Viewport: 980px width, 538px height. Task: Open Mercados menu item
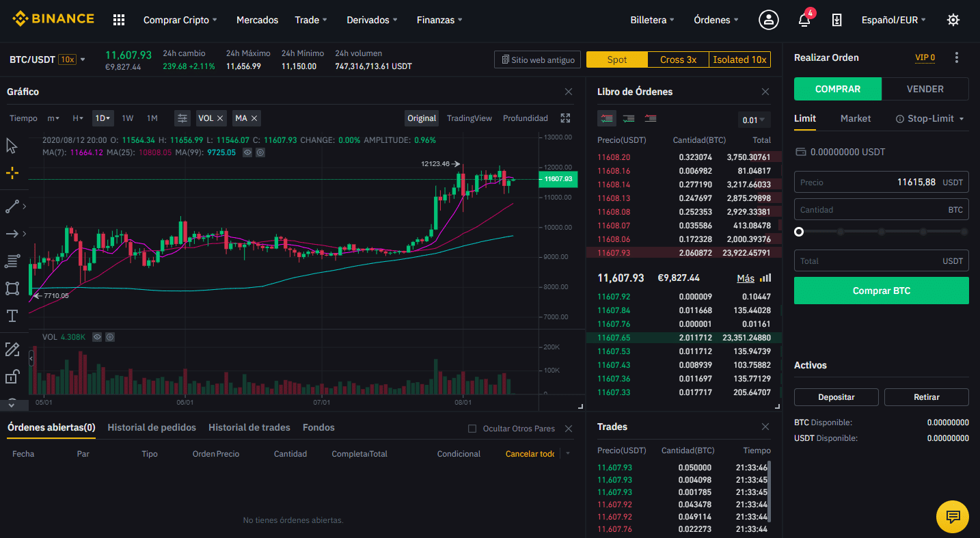257,20
